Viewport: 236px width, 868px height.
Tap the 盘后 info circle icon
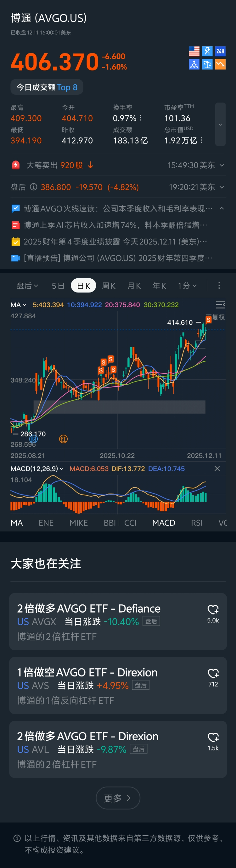(33, 187)
